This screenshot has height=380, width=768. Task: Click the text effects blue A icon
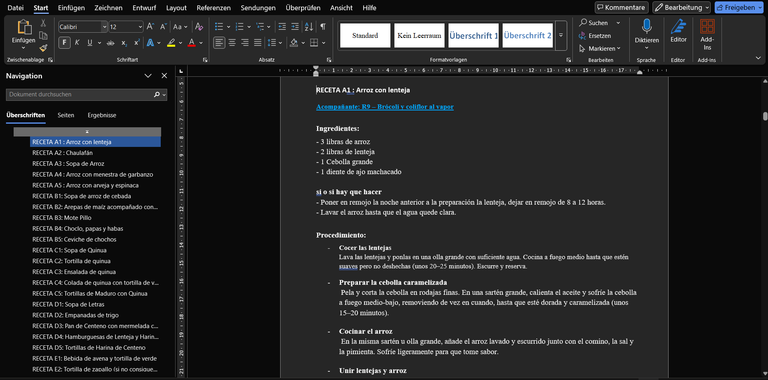(150, 43)
